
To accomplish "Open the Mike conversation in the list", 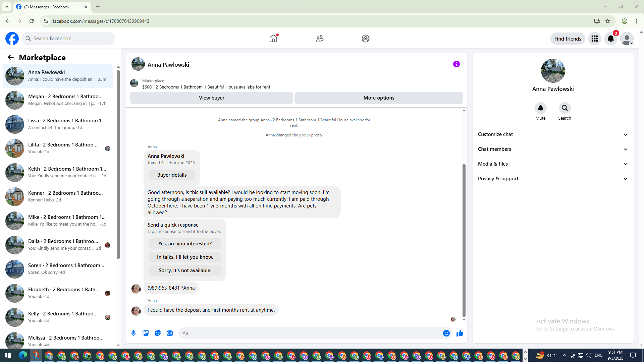I will 58,221.
